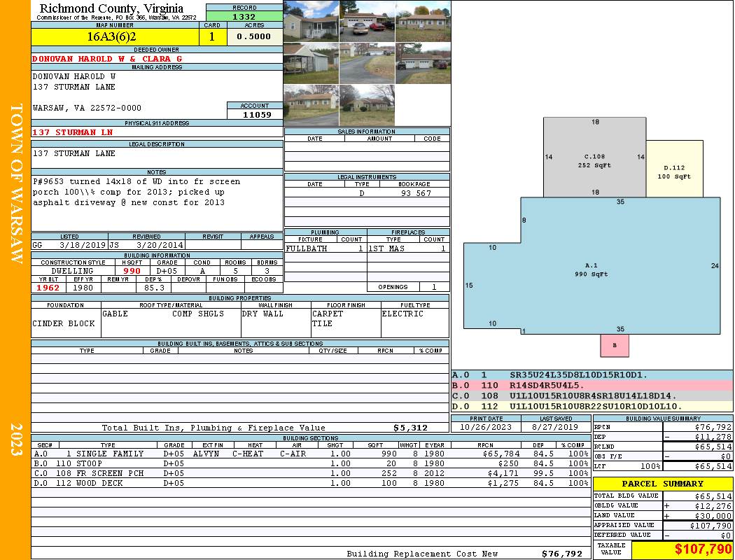Click the pink B.0 110 sketch legend row
This screenshot has height=560, width=735.
591,386
